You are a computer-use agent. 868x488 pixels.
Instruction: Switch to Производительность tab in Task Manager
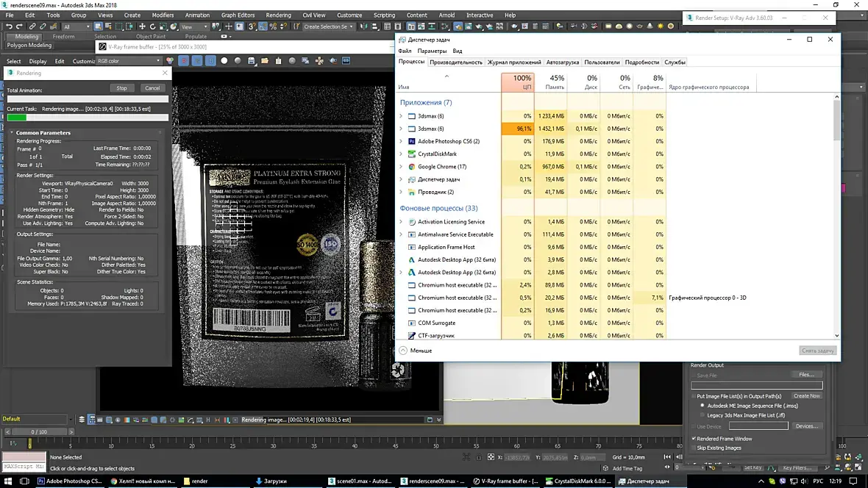[456, 62]
